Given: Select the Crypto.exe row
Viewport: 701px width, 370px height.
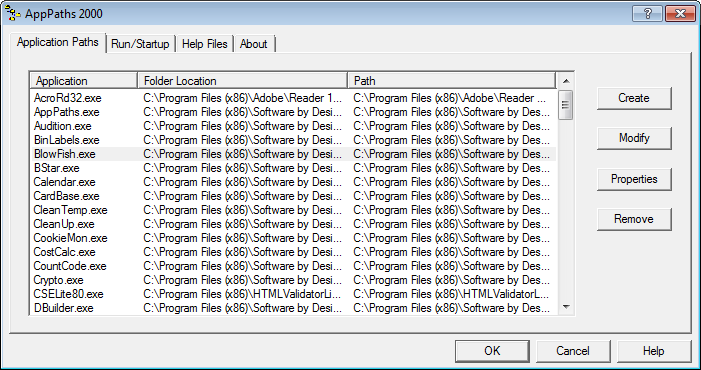Looking at the screenshot, I should 293,280.
